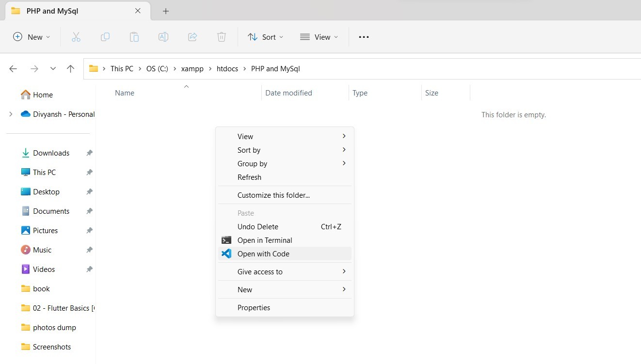Screen dimensions: 641x364
Task: Click the Cut scissors icon in toolbar
Action: (x=76, y=37)
